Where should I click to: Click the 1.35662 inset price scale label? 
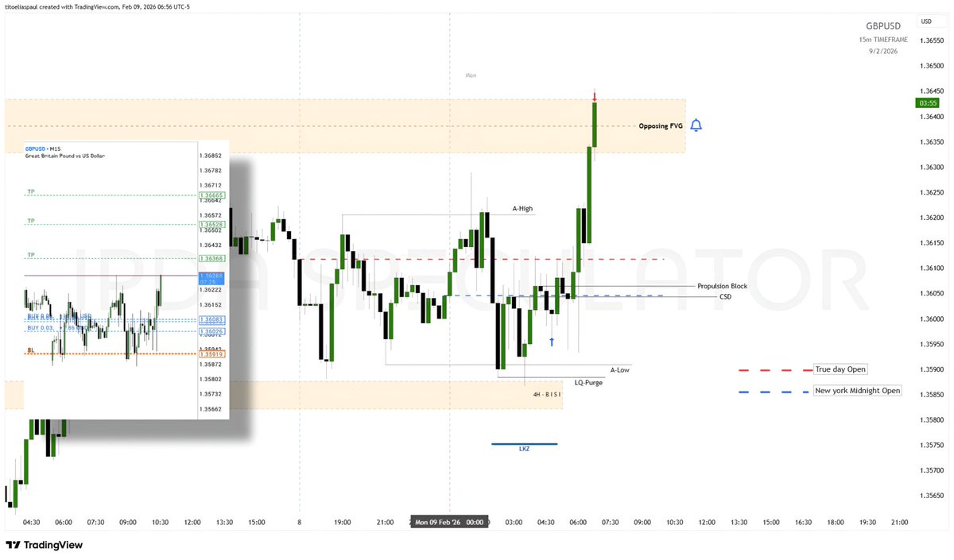(x=211, y=409)
